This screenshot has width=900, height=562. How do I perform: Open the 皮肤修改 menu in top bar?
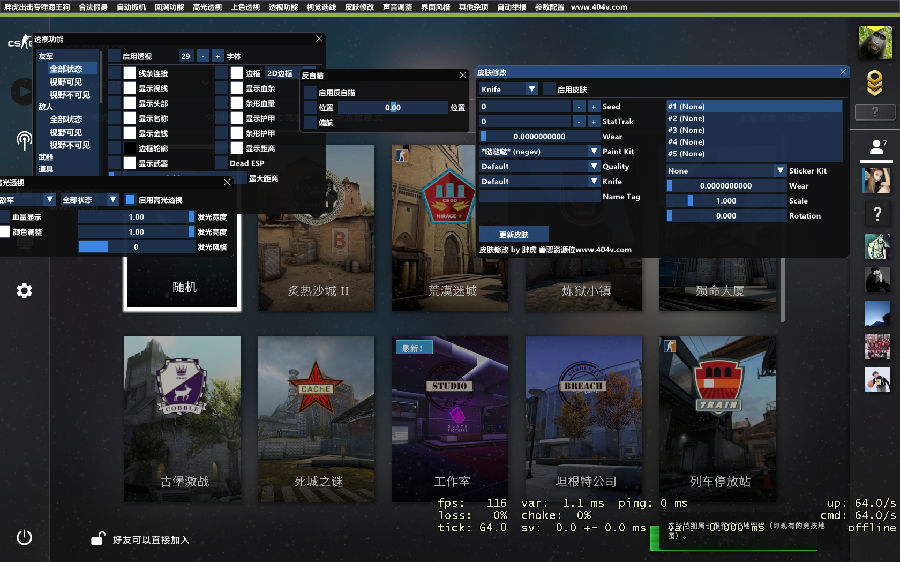point(359,7)
